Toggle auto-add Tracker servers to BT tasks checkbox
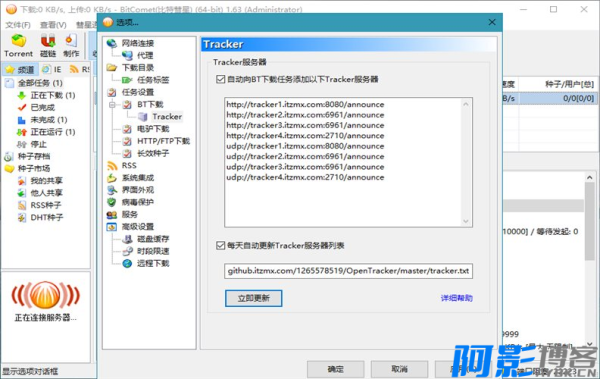Image resolution: width=600 pixels, height=379 pixels. [x=220, y=79]
